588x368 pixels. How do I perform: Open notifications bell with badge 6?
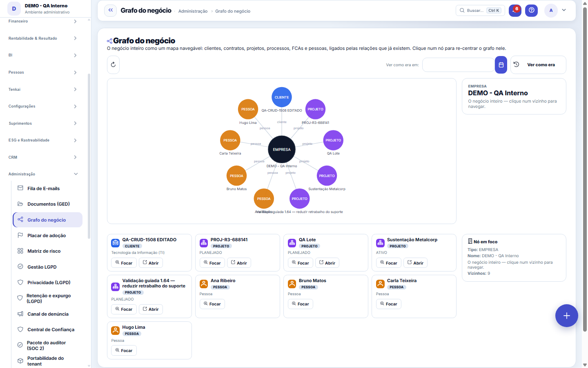pyautogui.click(x=515, y=11)
